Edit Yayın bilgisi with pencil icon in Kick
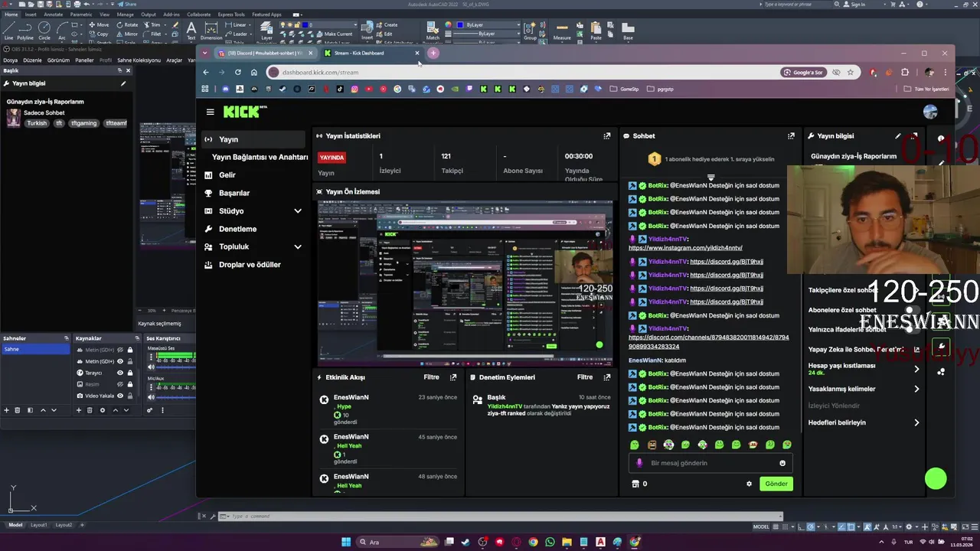Screen dimensions: 980x551 [898, 135]
